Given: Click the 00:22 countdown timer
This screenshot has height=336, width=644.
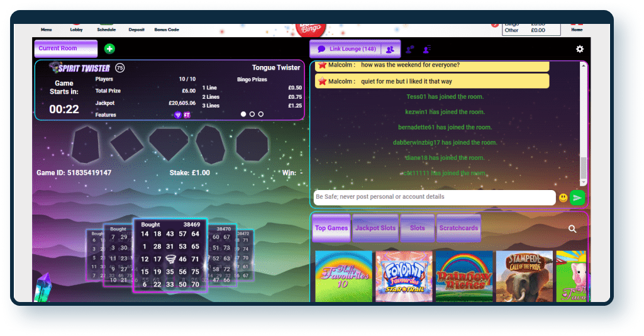Looking at the screenshot, I should point(64,109).
